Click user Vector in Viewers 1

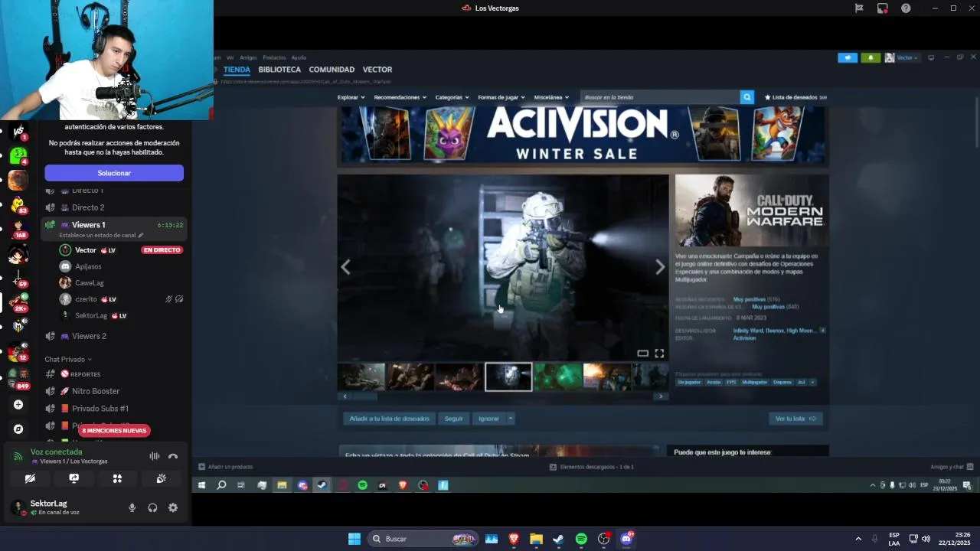point(86,250)
